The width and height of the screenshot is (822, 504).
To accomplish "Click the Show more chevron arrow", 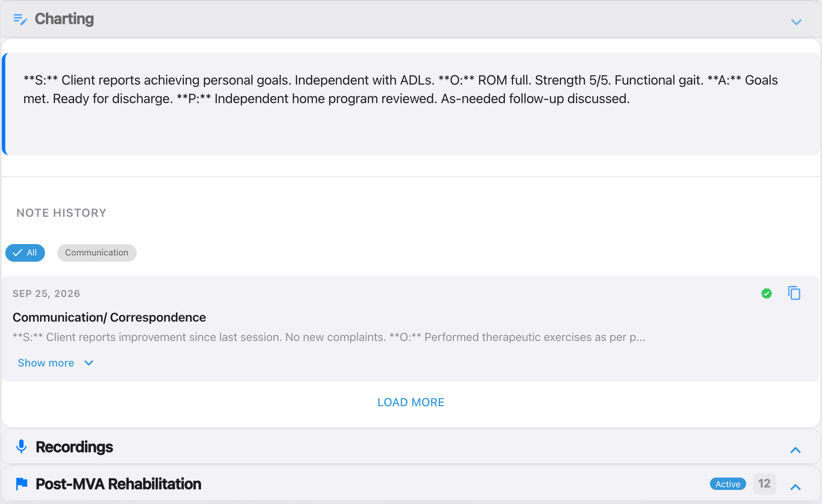I will tap(89, 363).
